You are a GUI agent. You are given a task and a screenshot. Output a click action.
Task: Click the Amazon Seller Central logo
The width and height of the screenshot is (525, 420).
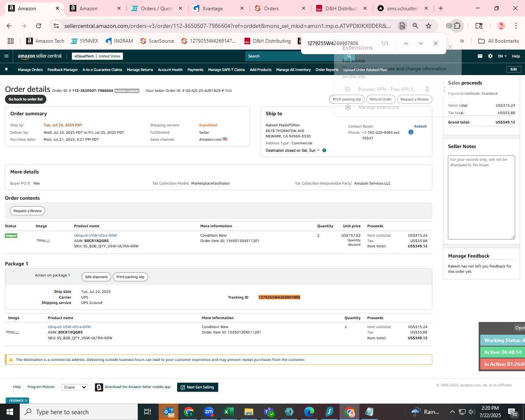[40, 56]
